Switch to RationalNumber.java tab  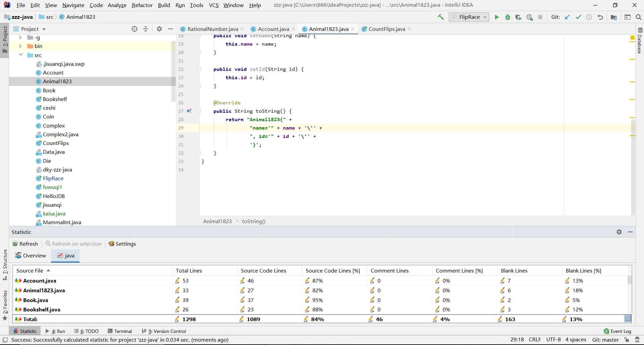tap(212, 29)
